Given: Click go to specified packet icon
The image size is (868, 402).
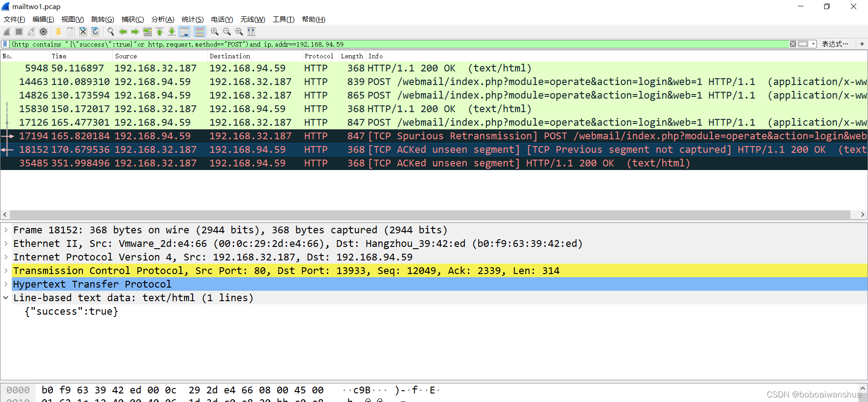Looking at the screenshot, I should tap(147, 32).
